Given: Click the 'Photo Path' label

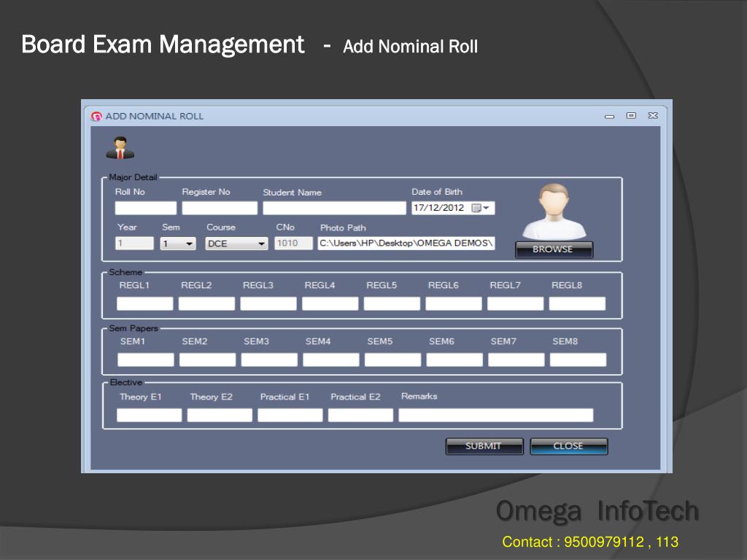Looking at the screenshot, I should 343,227.
